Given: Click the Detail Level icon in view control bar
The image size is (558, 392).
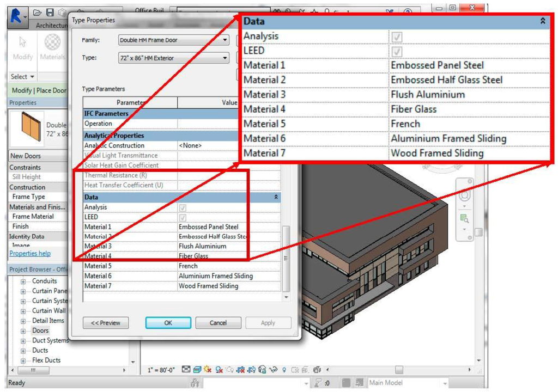Looking at the screenshot, I should click(186, 370).
